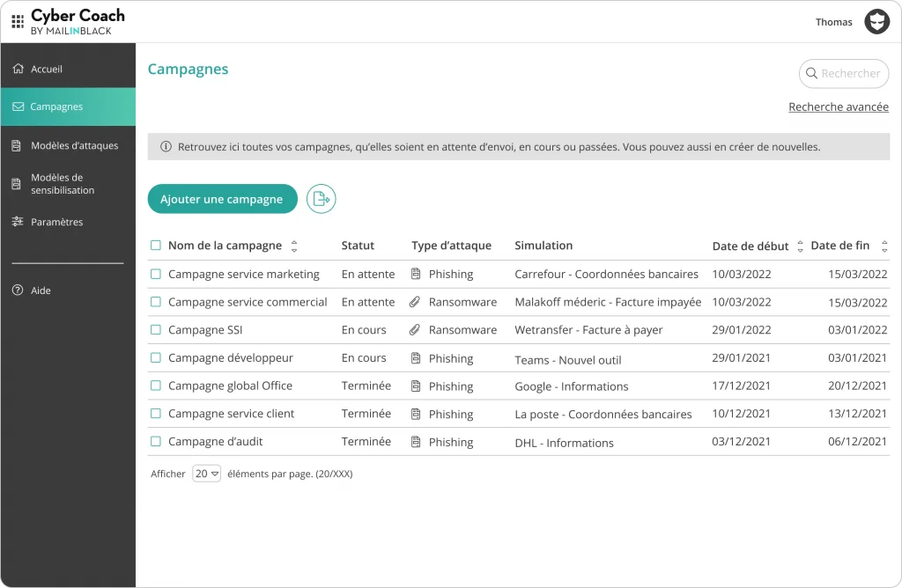Image resolution: width=902 pixels, height=588 pixels.
Task: Check the Campagne service marketing checkbox
Action: point(156,274)
